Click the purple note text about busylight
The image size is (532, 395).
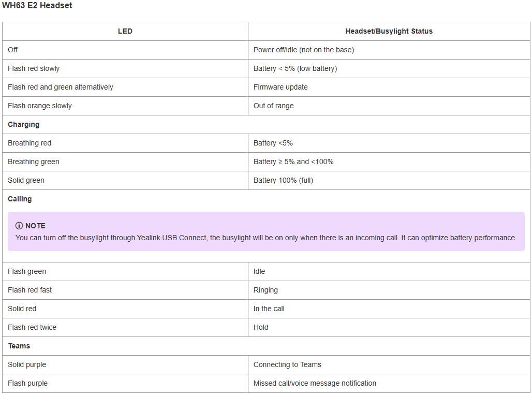266,238
